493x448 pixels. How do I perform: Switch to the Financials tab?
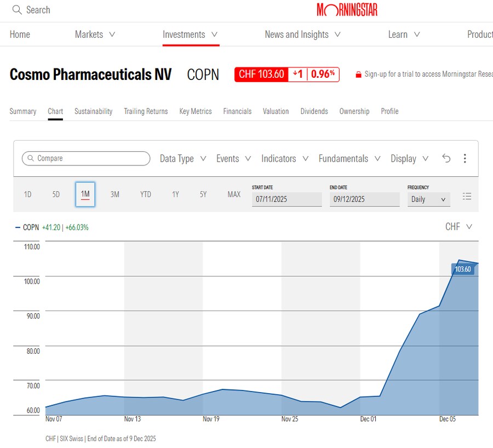[237, 111]
